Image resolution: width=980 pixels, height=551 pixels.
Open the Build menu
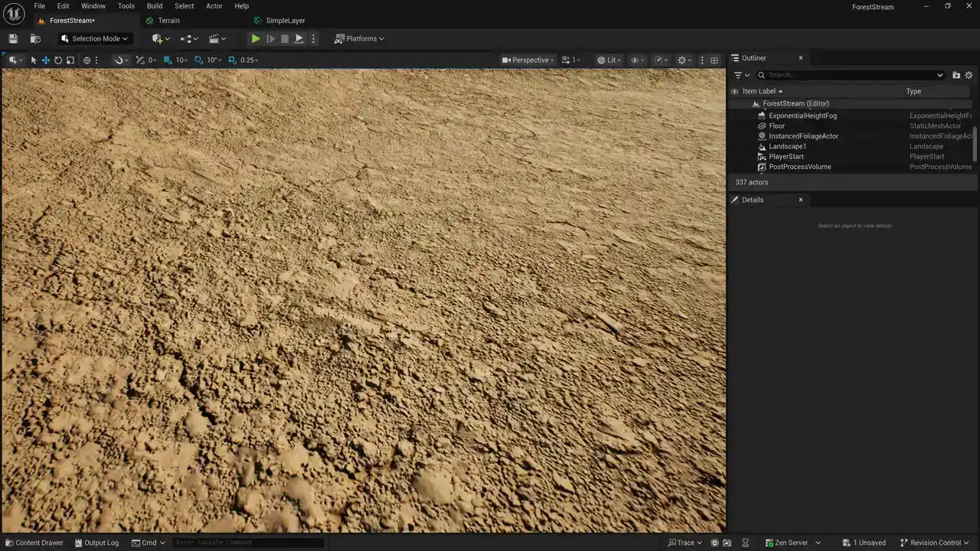point(155,6)
